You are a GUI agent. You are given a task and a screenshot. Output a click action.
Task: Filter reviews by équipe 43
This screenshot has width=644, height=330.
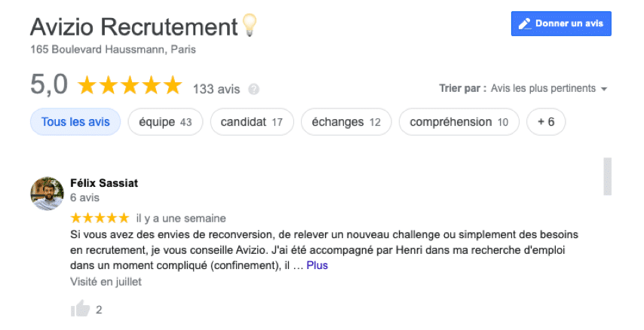click(x=165, y=122)
